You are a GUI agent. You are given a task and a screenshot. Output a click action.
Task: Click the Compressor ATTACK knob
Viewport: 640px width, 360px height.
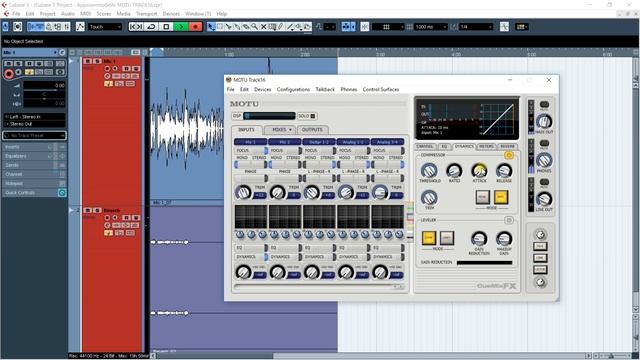coord(479,171)
